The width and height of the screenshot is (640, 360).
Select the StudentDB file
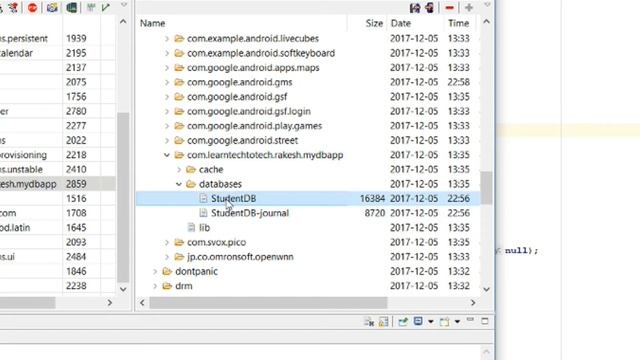pyautogui.click(x=308, y=198)
